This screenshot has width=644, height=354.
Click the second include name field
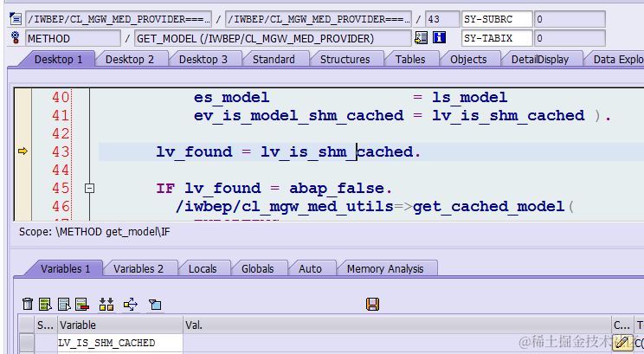pos(319,19)
